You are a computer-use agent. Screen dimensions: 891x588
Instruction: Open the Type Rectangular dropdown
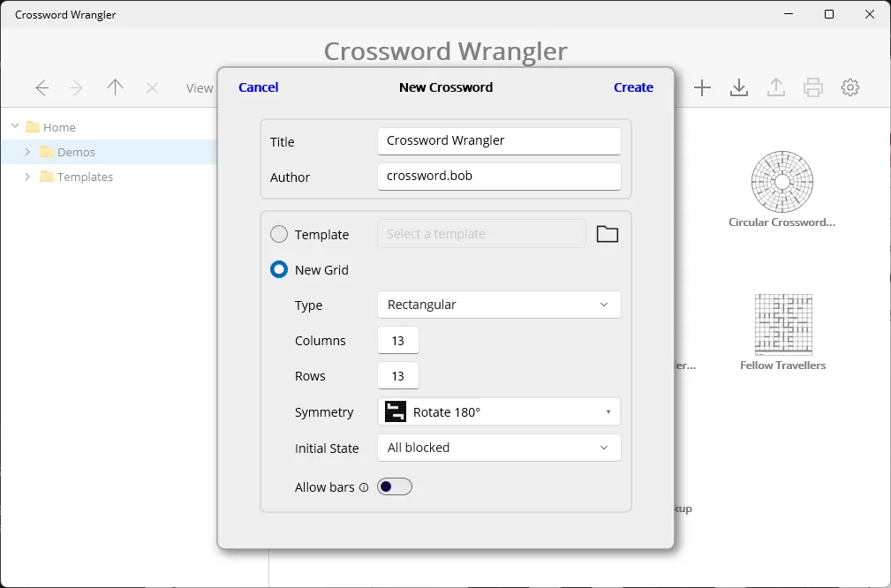[499, 305]
